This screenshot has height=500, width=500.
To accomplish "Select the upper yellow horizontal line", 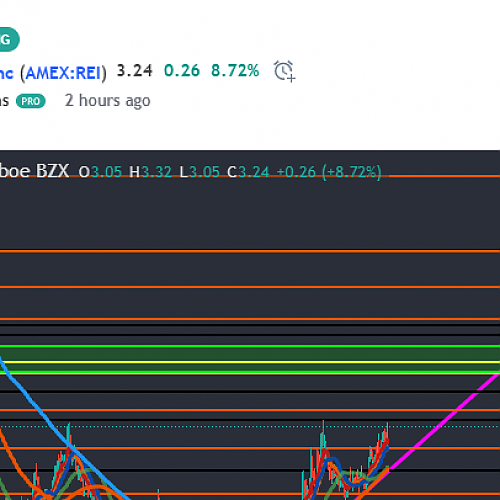I will (x=250, y=362).
